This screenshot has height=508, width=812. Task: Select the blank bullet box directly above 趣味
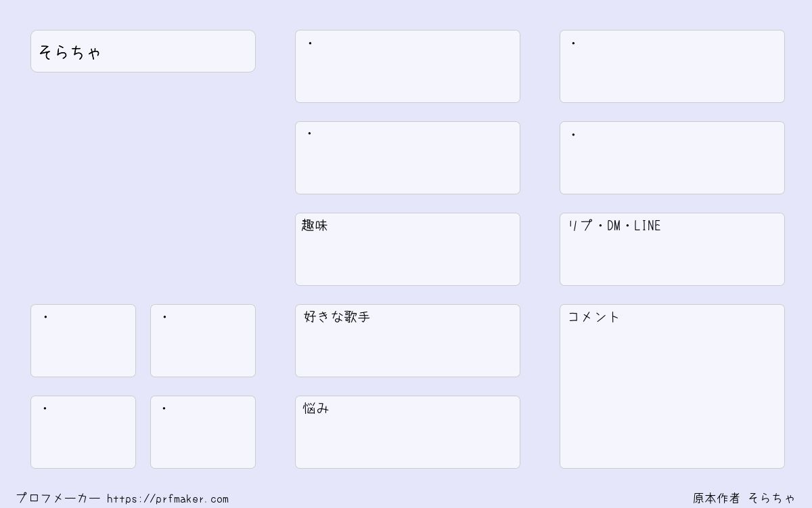click(x=407, y=158)
